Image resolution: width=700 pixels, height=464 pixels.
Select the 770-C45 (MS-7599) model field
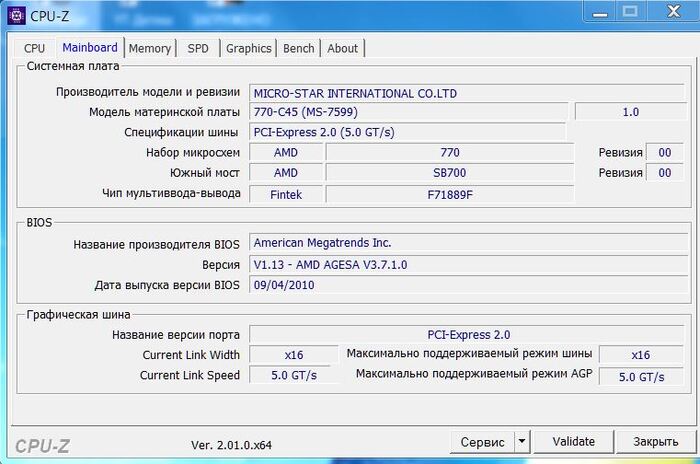(408, 112)
